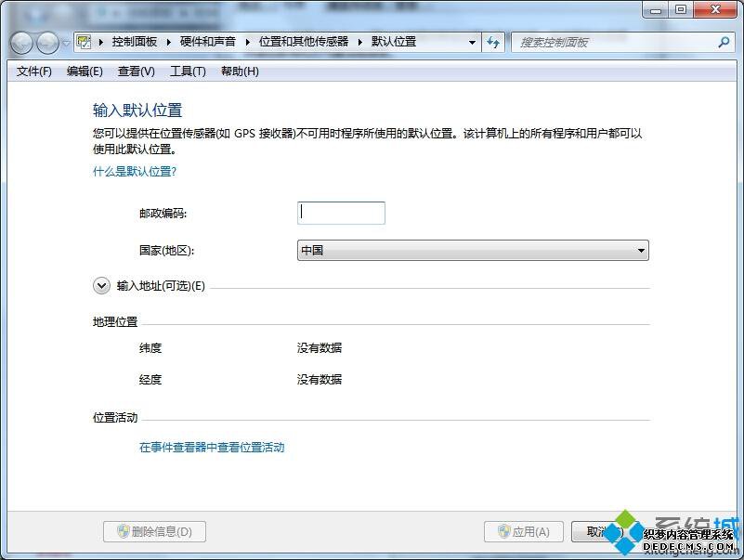Click 输入地址(可选)(E) label
744x560 pixels.
click(x=161, y=286)
